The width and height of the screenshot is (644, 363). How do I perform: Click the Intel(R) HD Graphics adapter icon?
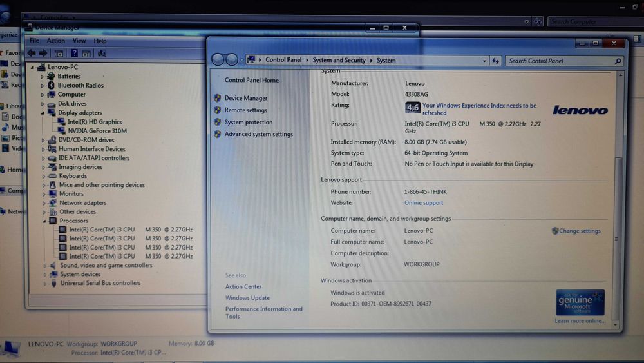click(61, 122)
